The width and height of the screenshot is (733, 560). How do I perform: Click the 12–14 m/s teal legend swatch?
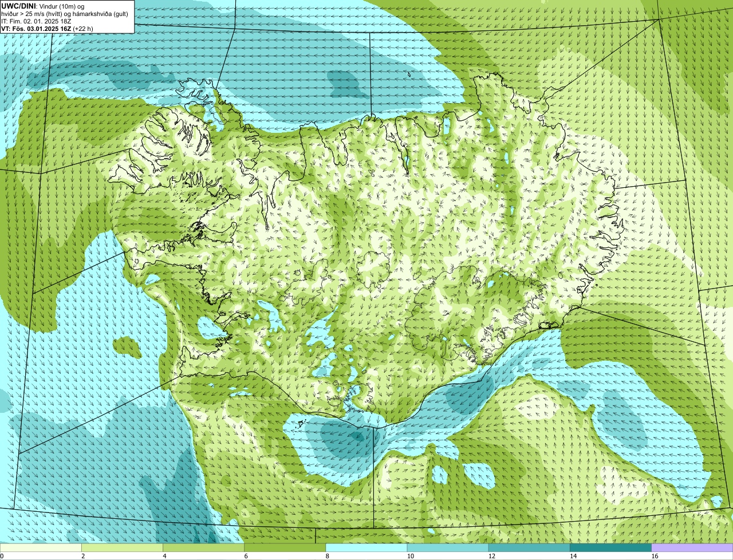tap(529, 548)
